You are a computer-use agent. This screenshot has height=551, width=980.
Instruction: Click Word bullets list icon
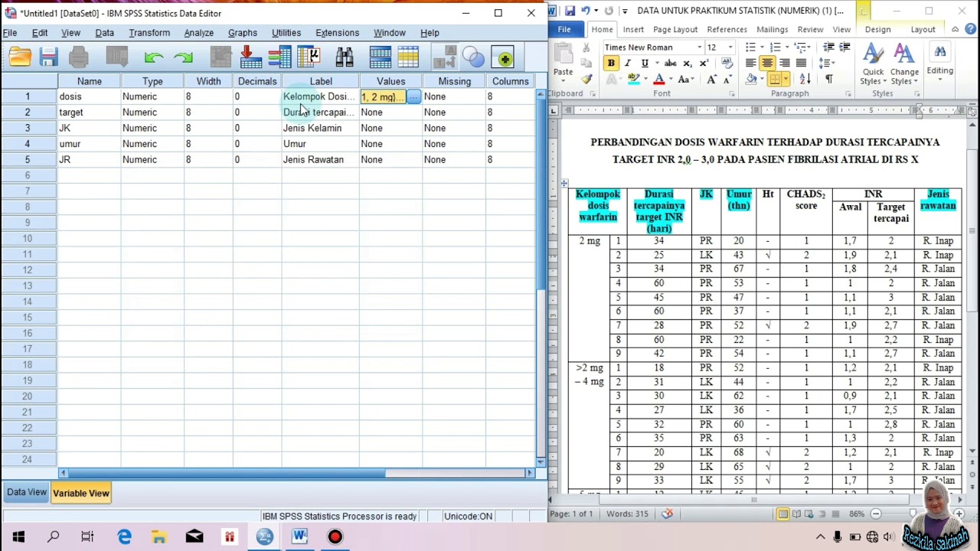click(x=753, y=47)
